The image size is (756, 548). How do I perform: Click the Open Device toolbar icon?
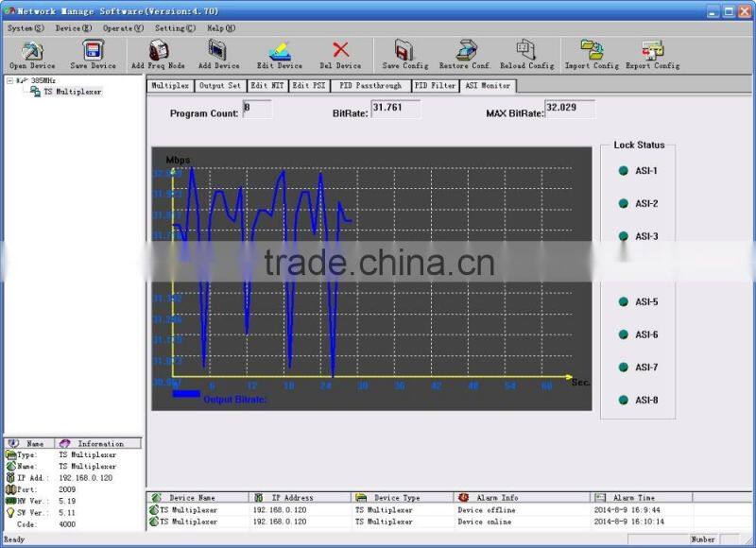(32, 51)
